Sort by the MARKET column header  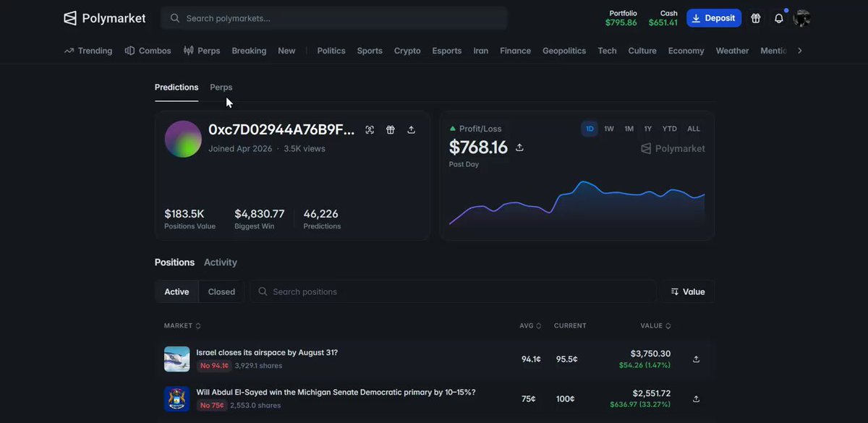(x=182, y=326)
